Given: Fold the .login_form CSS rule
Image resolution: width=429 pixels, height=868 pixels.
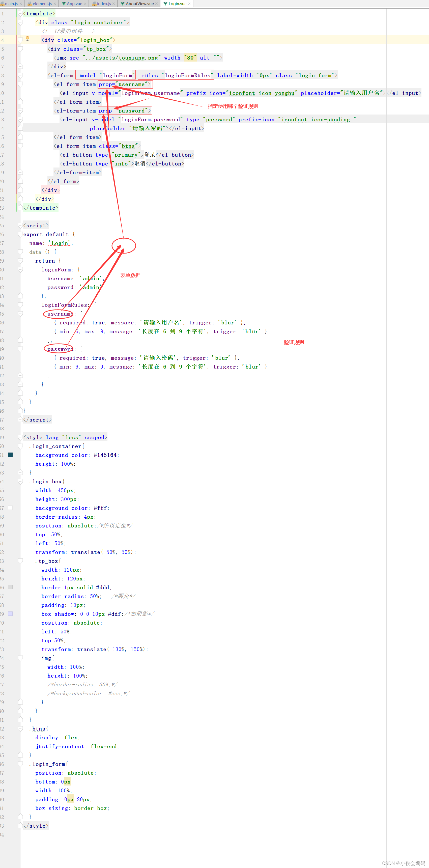Looking at the screenshot, I should 20,764.
